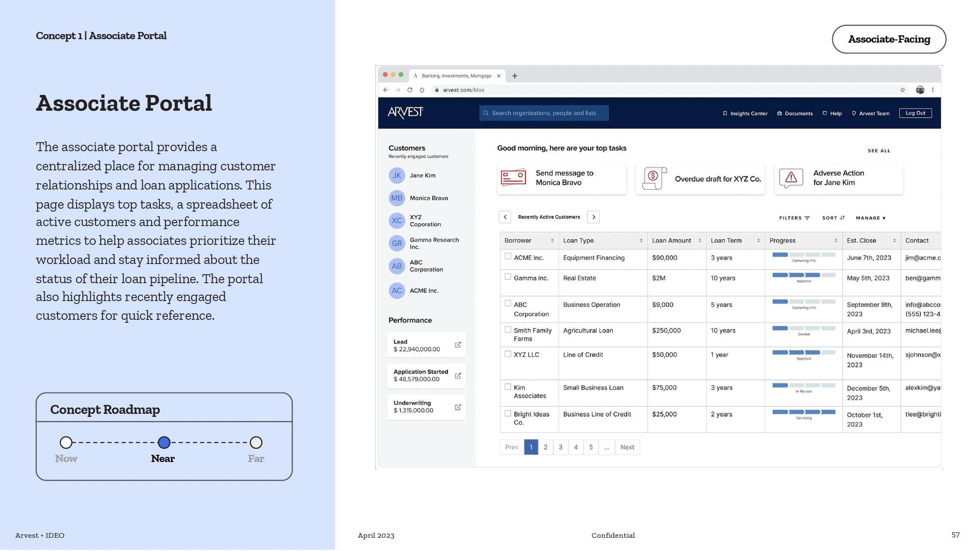Check Bright Ideas Co. checkbox
Image resolution: width=980 pixels, height=551 pixels.
(x=507, y=413)
